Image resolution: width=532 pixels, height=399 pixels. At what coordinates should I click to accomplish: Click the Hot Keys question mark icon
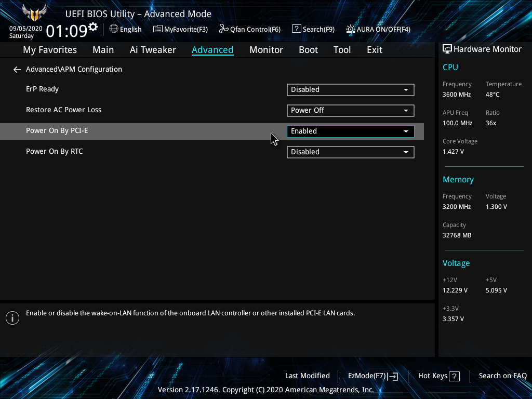pos(454,376)
